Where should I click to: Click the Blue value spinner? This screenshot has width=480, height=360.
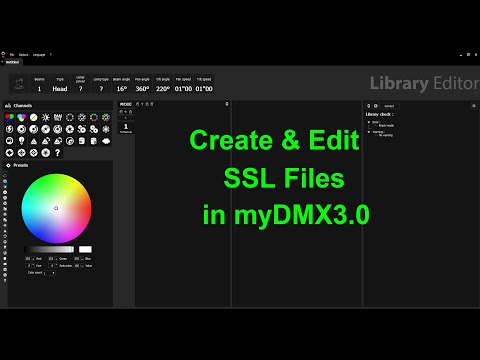click(x=79, y=259)
